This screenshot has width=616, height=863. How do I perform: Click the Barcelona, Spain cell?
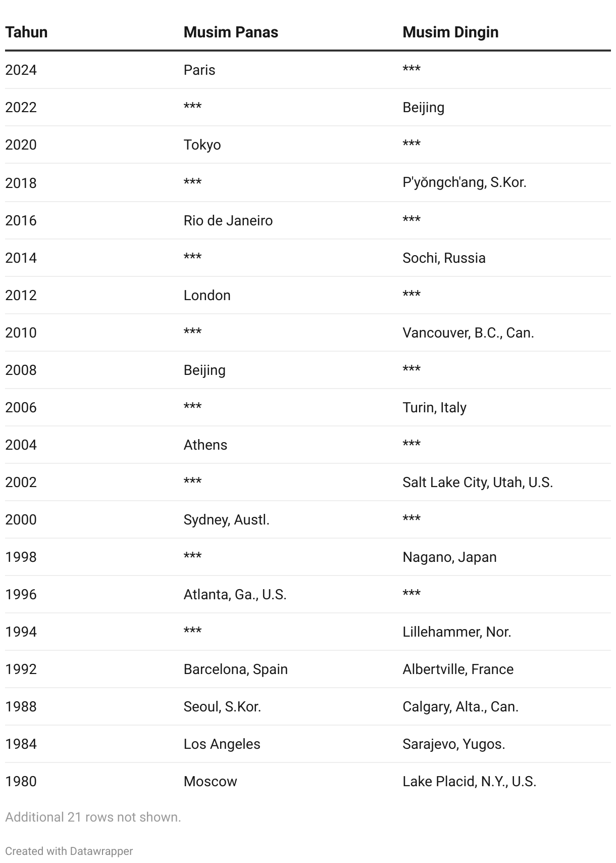[235, 669]
